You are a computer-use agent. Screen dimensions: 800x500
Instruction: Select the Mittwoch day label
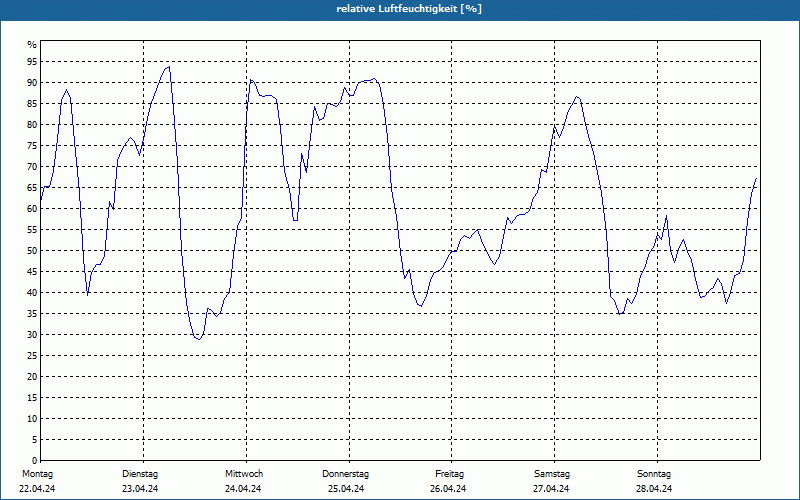pyautogui.click(x=244, y=474)
